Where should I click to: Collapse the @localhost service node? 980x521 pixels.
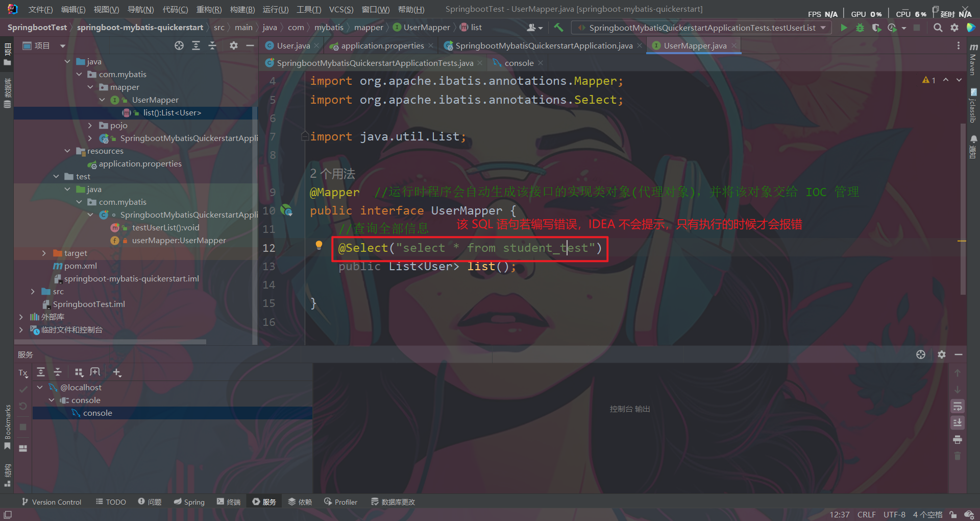(40, 388)
